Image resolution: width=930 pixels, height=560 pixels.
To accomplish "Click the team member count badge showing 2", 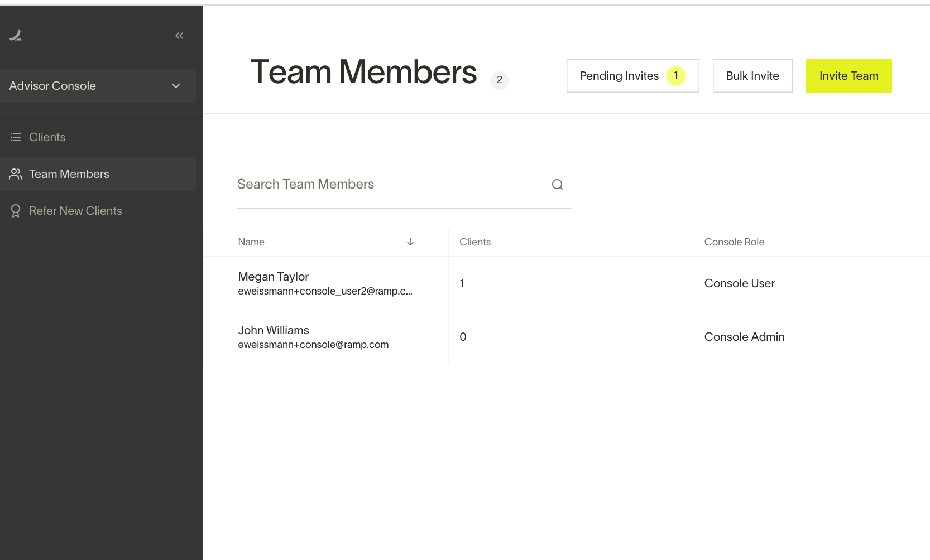I will 499,80.
